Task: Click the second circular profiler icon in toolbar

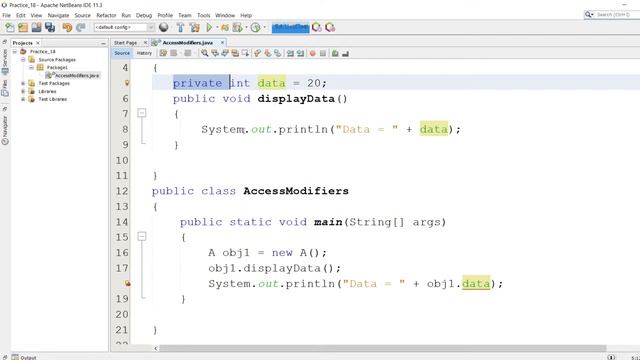Action: 330,27
